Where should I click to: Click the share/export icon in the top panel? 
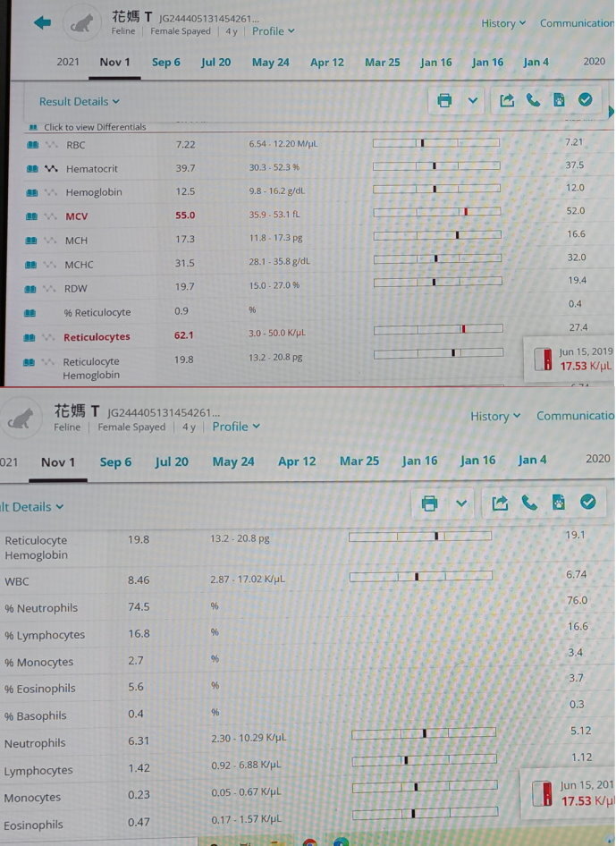(x=507, y=100)
